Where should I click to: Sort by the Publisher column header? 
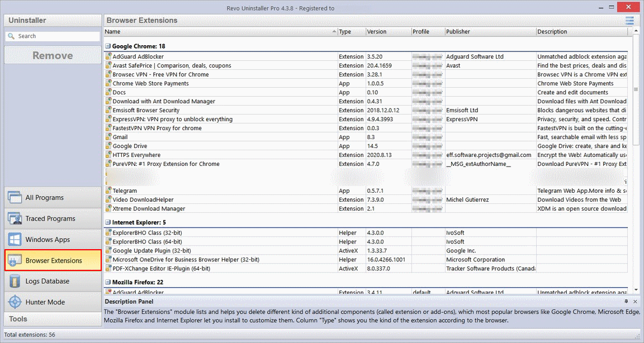pos(491,32)
